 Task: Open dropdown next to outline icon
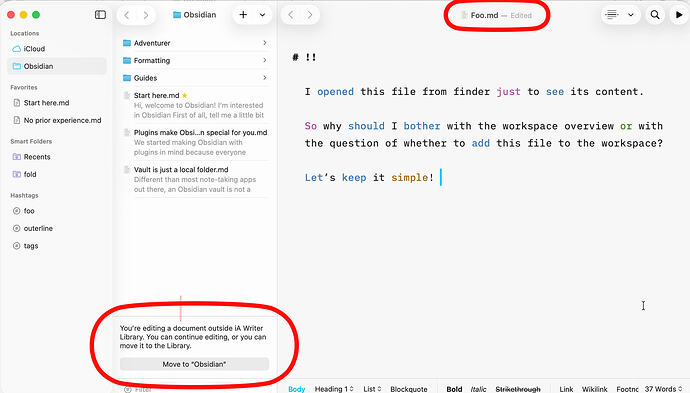point(631,15)
